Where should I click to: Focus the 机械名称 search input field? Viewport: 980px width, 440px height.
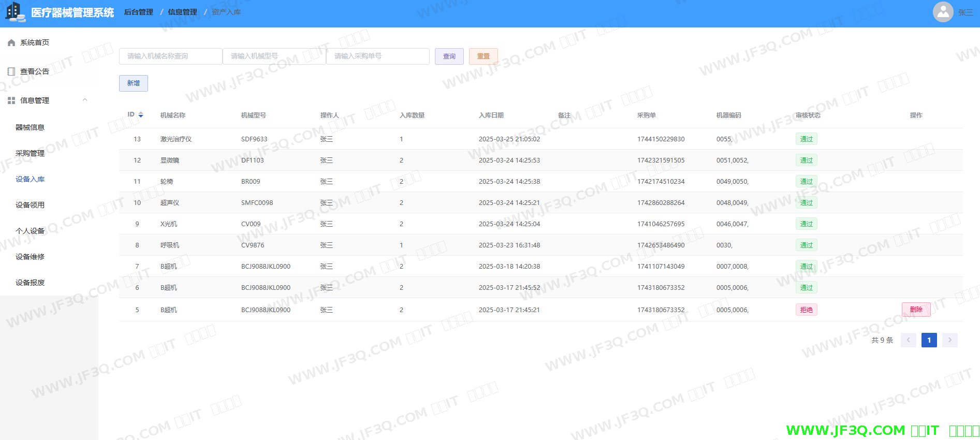click(170, 56)
